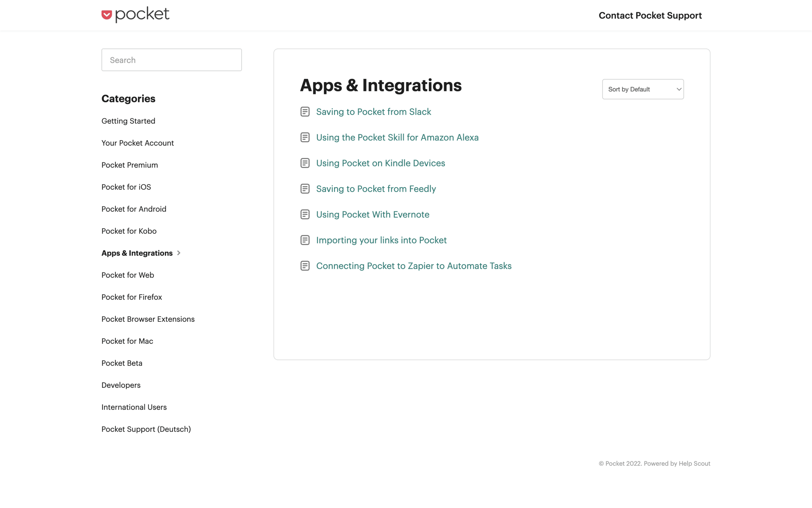Open Getting Started category
Image resolution: width=812 pixels, height=508 pixels.
pyautogui.click(x=128, y=121)
